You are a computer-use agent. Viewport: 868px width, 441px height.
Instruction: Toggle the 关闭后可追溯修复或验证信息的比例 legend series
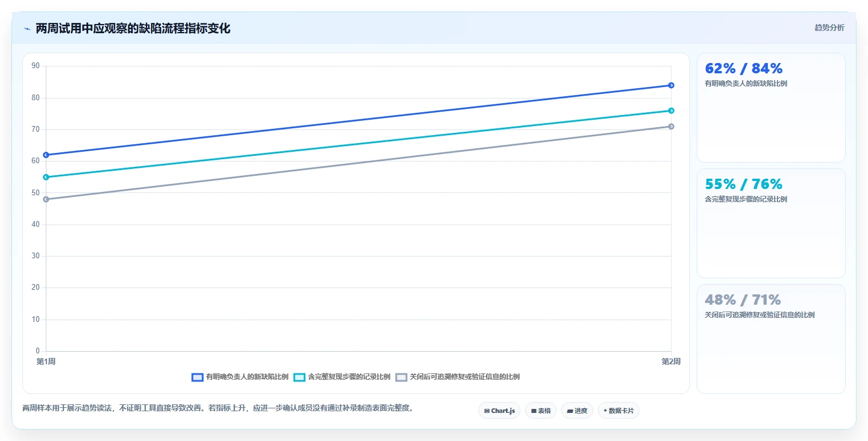(x=457, y=377)
